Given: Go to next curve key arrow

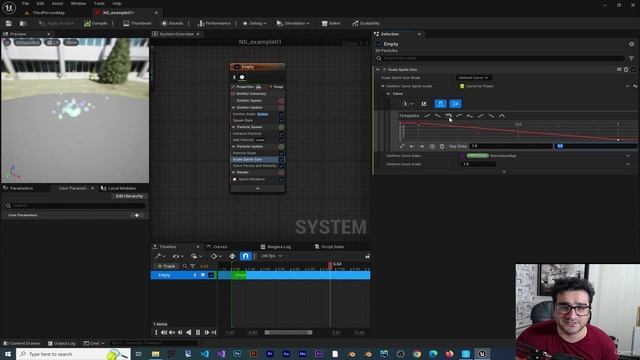Looking at the screenshot, I should [x=422, y=146].
